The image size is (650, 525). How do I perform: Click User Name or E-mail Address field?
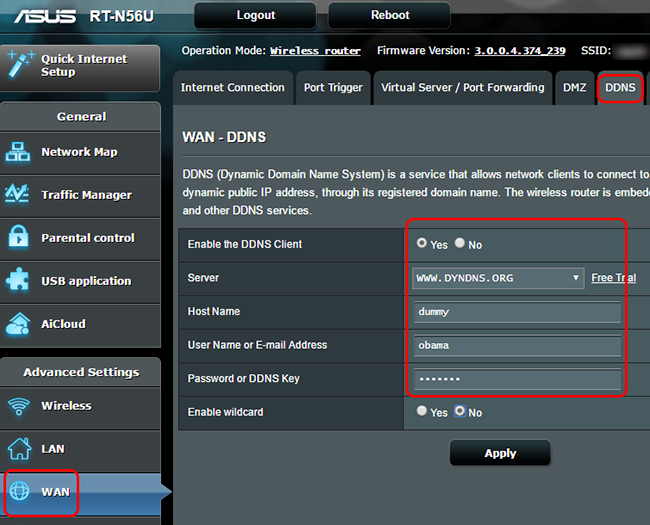coord(517,345)
